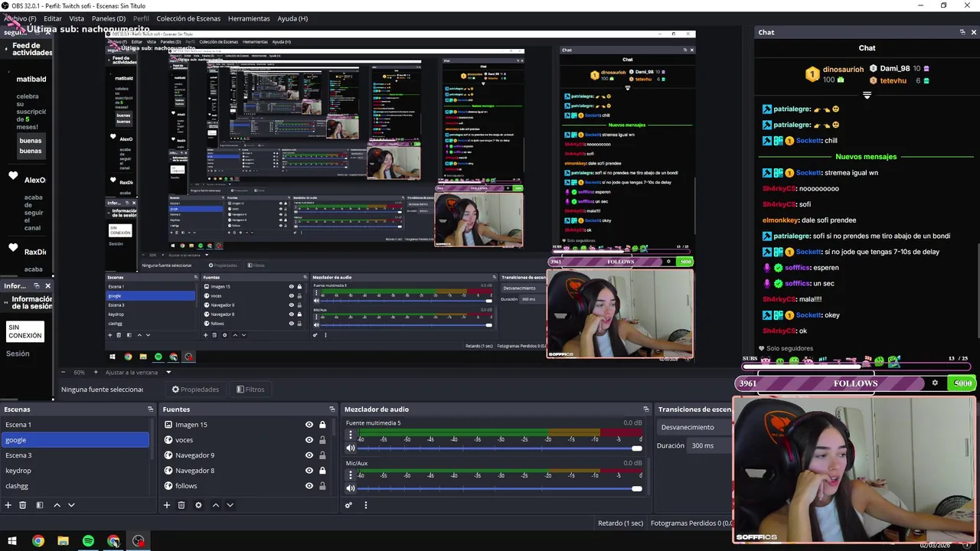The height and width of the screenshot is (551, 980).
Task: Float the Mezclador de audio dock
Action: 646,409
